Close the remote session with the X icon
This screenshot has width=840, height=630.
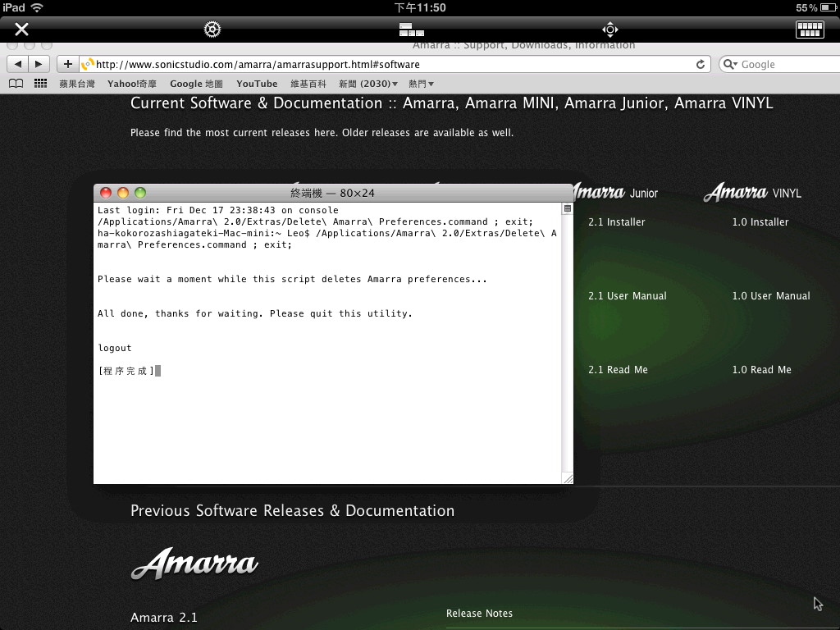click(x=21, y=29)
